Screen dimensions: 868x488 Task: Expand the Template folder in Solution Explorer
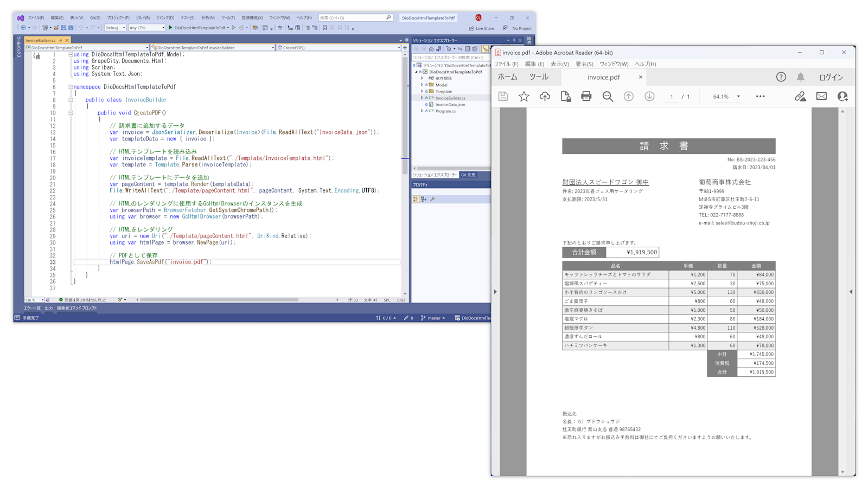(x=422, y=91)
